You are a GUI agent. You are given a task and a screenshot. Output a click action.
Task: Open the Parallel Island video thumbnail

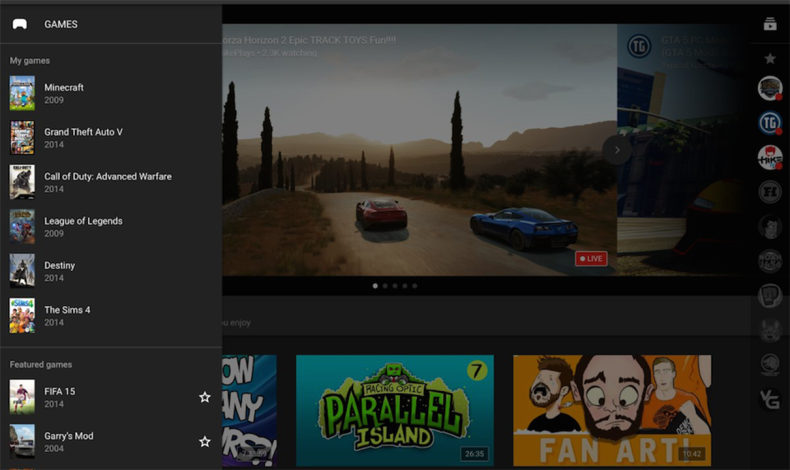(x=395, y=411)
